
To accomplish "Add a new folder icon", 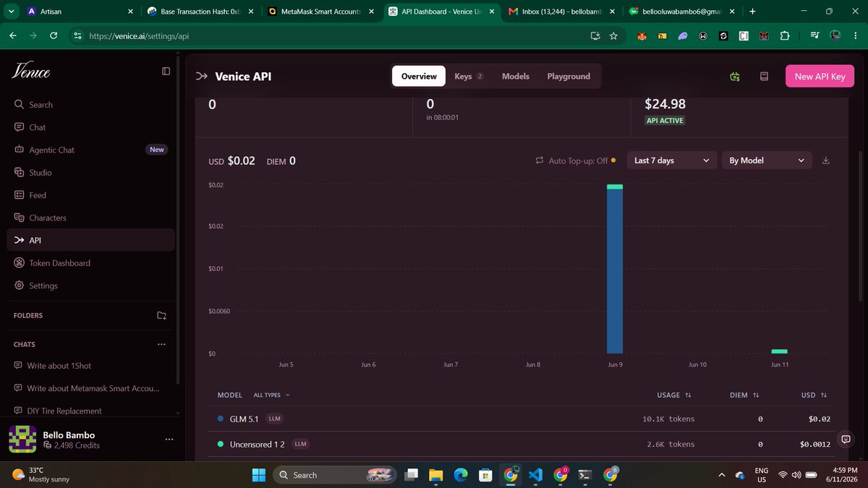I will pos(162,316).
